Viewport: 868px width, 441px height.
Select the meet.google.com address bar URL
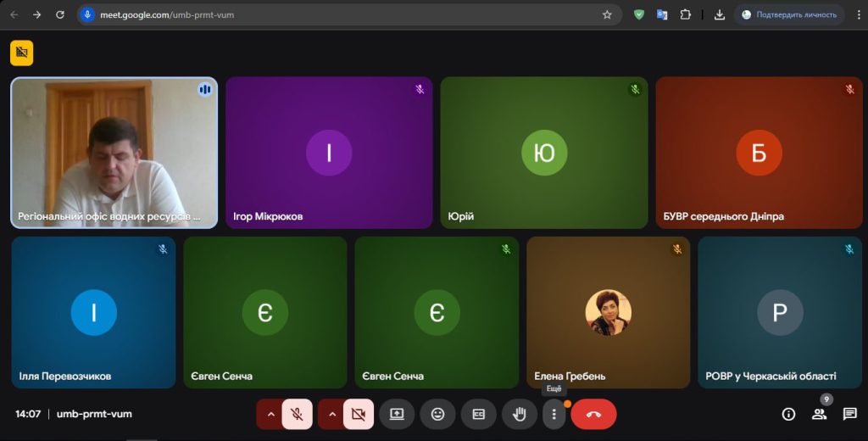[x=167, y=15]
